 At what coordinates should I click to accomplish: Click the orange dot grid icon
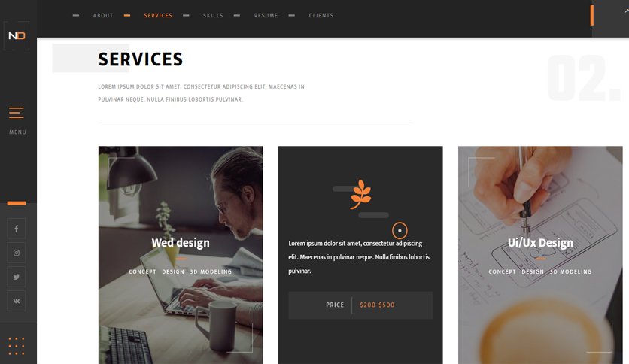coord(17,346)
